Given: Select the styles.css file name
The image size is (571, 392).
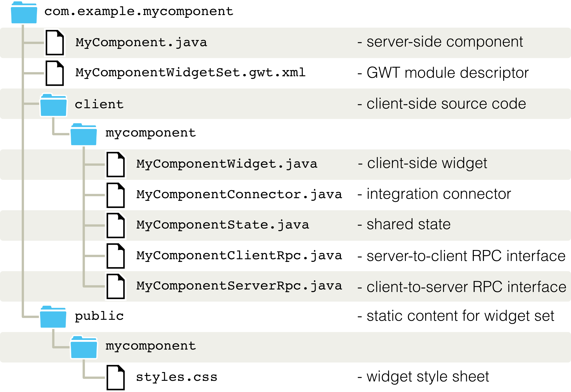Looking at the screenshot, I should coord(177,377).
